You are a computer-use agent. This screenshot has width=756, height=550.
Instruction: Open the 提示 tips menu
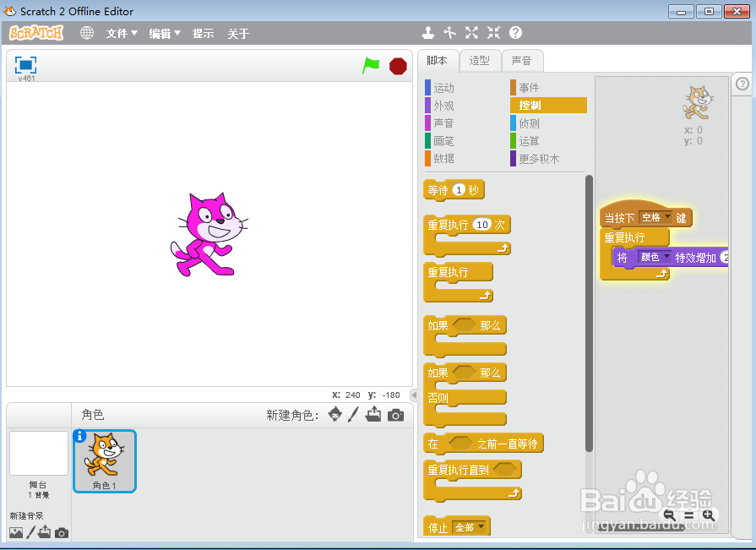[203, 33]
